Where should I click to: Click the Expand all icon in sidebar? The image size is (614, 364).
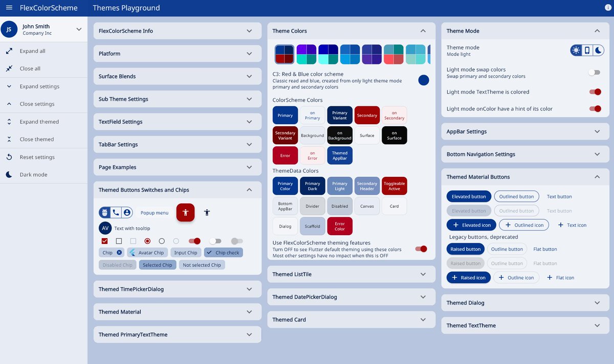[9, 51]
